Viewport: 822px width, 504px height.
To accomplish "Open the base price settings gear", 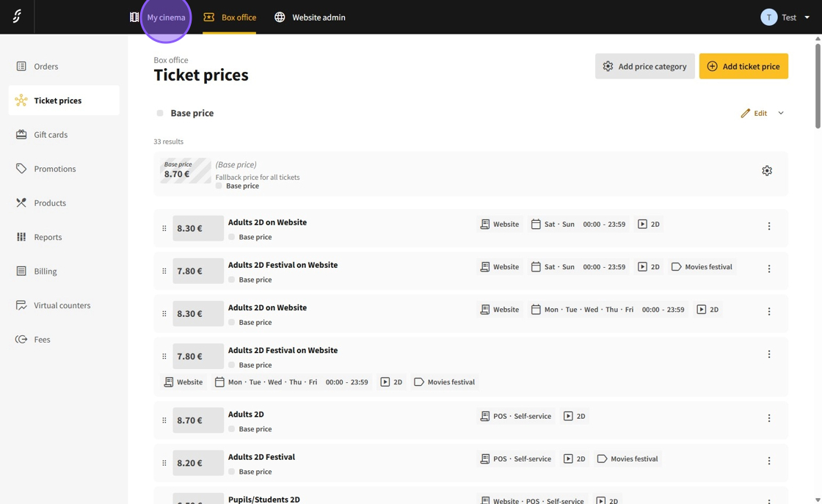I will [767, 171].
